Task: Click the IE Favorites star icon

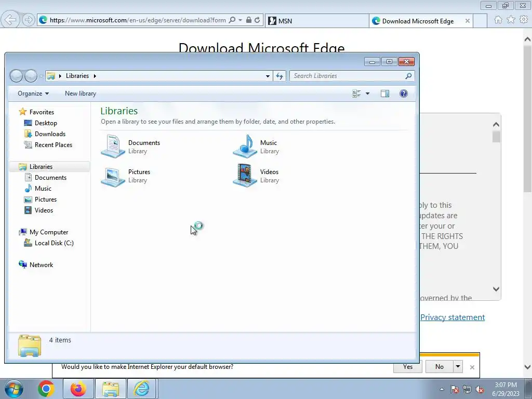Action: 511,20
